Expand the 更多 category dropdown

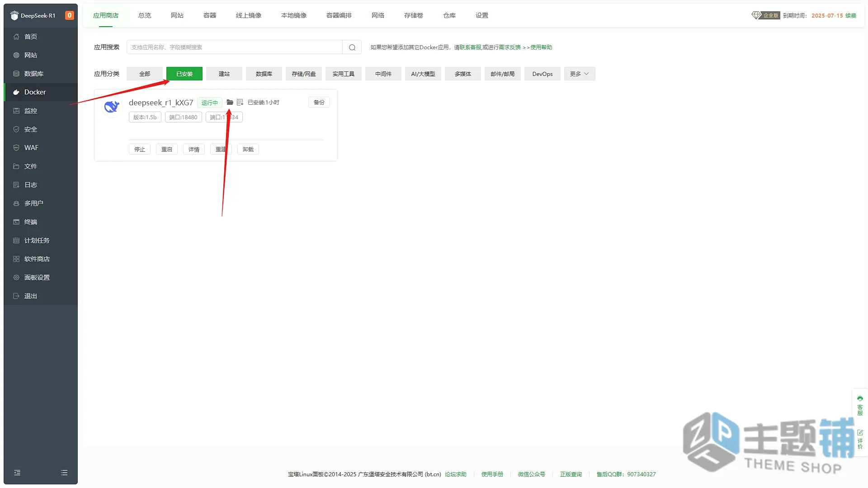[x=580, y=74]
